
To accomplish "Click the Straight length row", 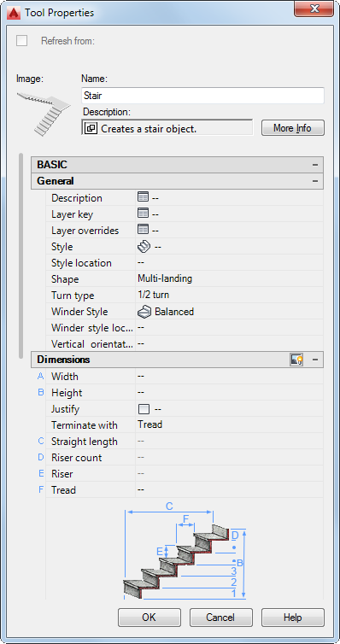I will coord(185,442).
